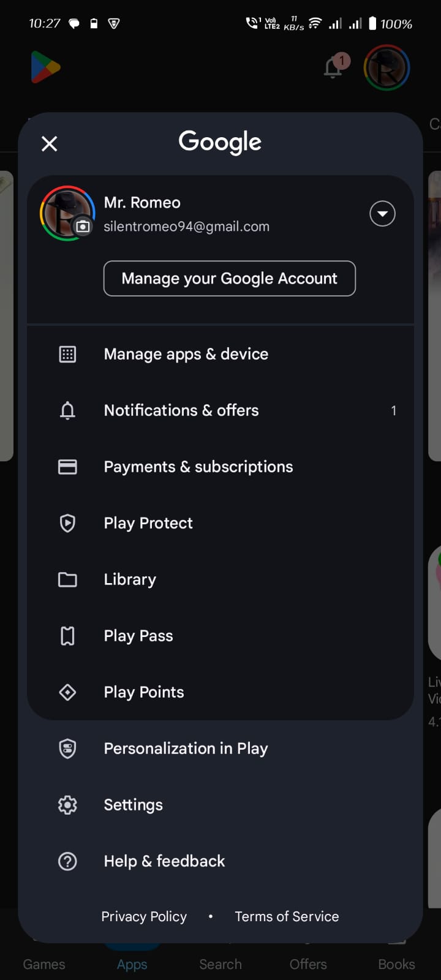Tap the Play Protect shield icon
Image resolution: width=441 pixels, height=980 pixels.
[67, 523]
